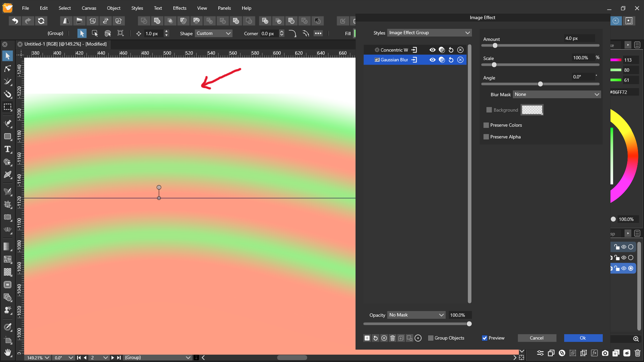Enable the Group Objects checkbox
The width and height of the screenshot is (644, 362).
(431, 338)
